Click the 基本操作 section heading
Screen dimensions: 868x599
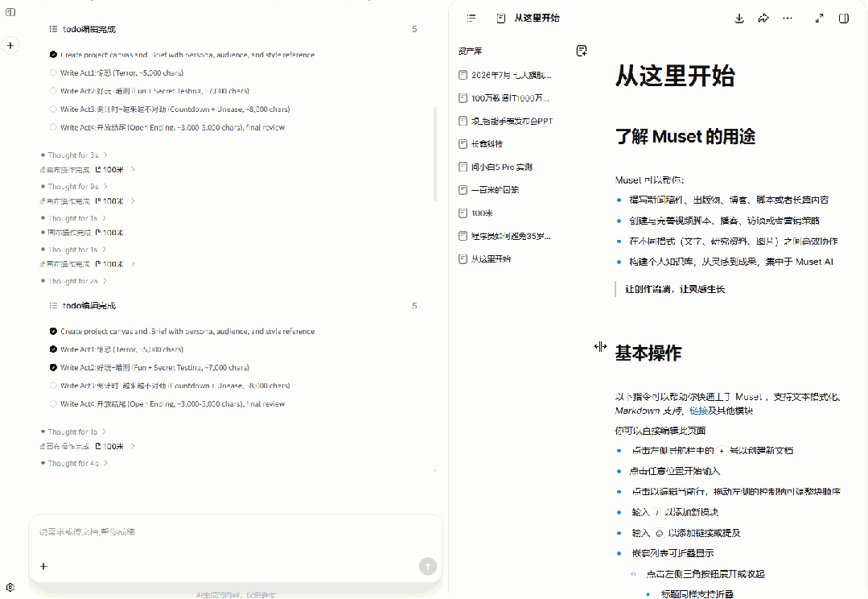click(x=648, y=353)
